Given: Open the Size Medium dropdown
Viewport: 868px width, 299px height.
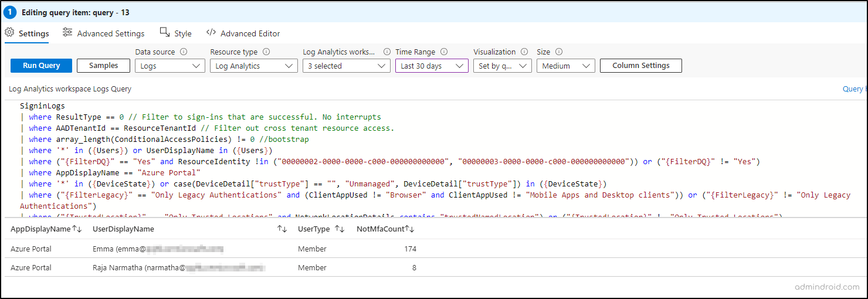Looking at the screenshot, I should pos(566,66).
